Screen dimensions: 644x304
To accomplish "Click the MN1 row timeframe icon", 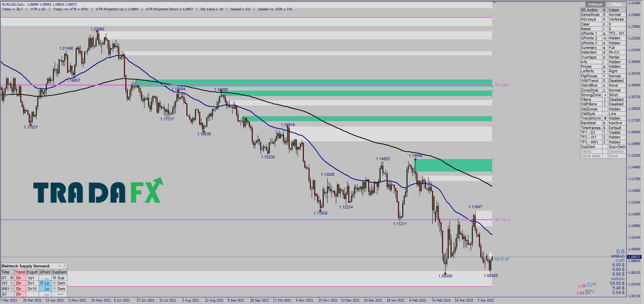I will [12, 289].
